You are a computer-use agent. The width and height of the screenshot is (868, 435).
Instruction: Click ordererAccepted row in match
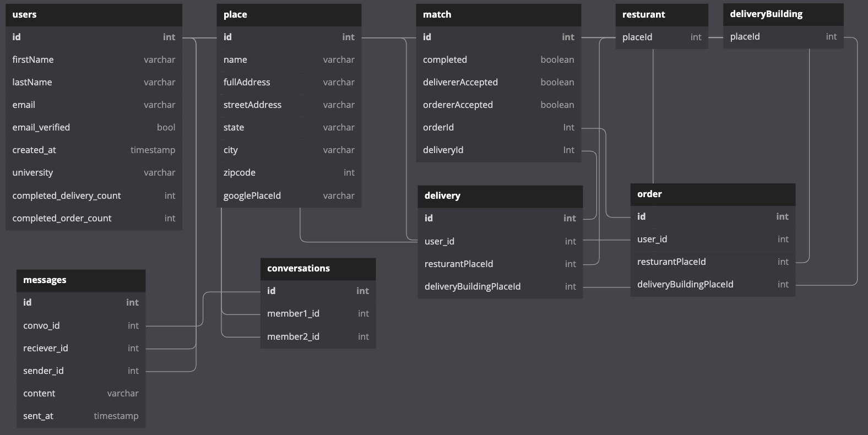pos(498,105)
